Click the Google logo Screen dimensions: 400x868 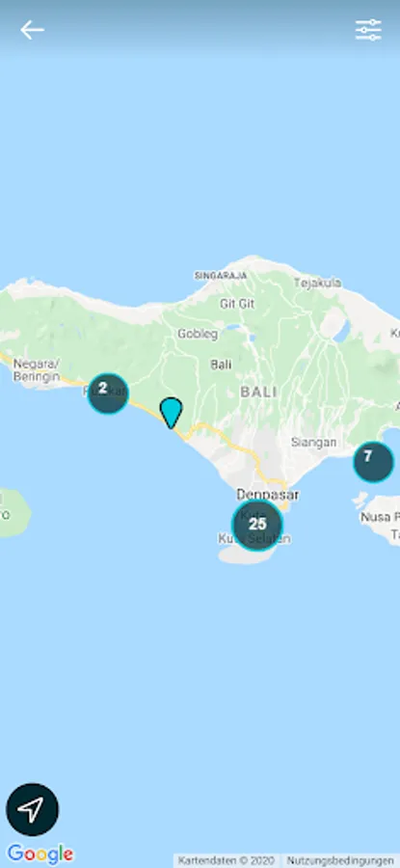tap(40, 854)
